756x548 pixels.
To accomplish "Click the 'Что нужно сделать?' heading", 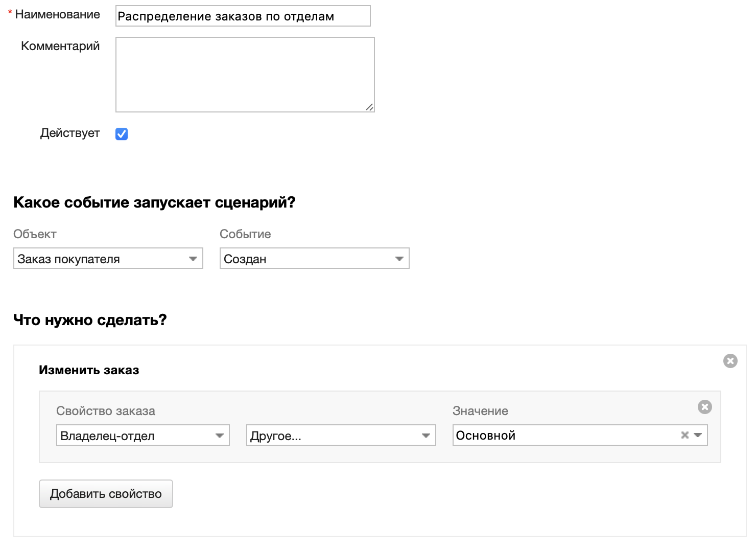I will 90,320.
